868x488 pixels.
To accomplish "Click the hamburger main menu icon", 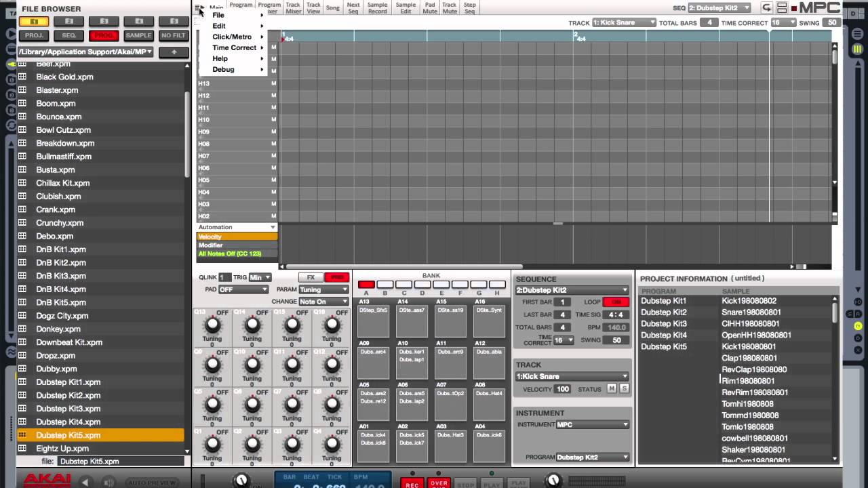I will [x=198, y=8].
